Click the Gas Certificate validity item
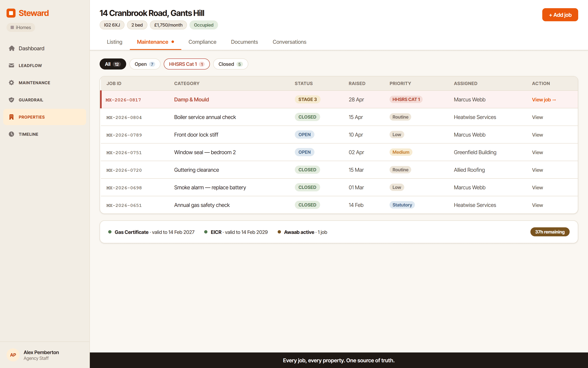The width and height of the screenshot is (588, 368). (x=151, y=232)
